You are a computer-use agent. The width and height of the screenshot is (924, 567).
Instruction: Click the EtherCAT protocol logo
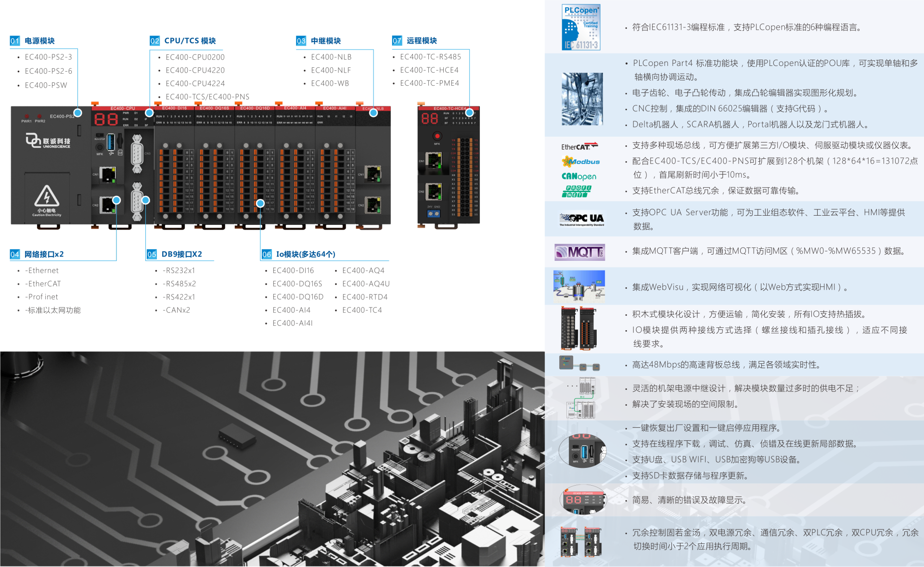[x=579, y=146]
